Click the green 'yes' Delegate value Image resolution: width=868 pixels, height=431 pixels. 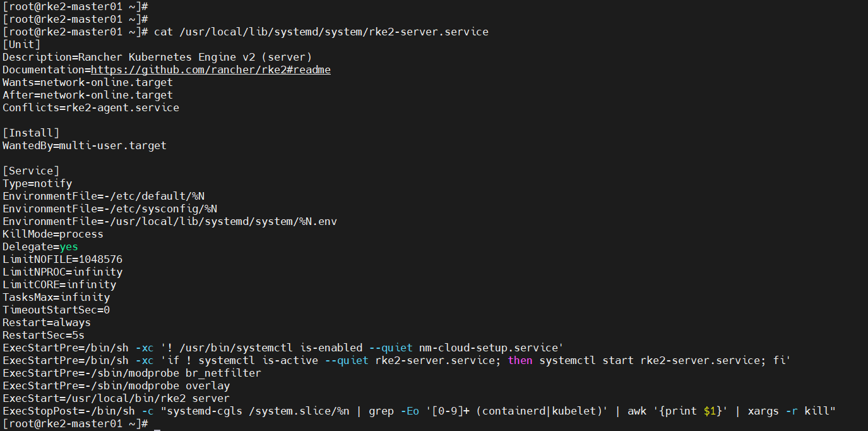coord(69,246)
